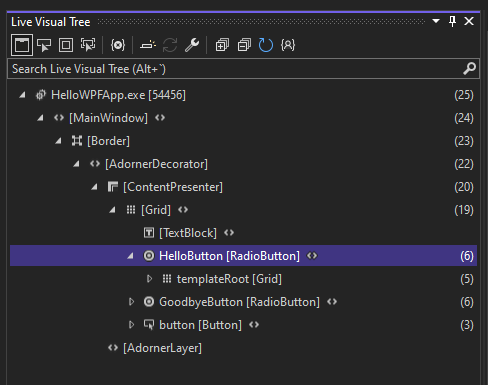Click the gear icon beside HelloWPFApp.exe
488x385 pixels.
[40, 95]
